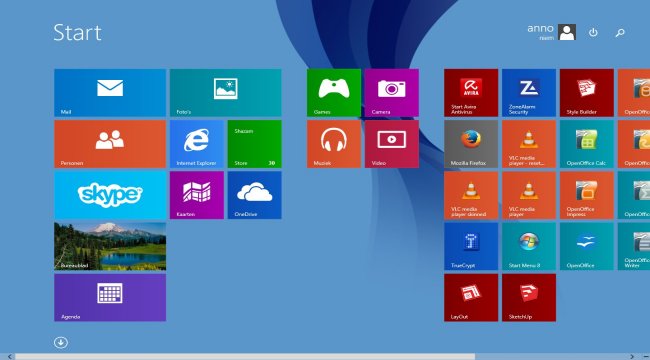Click the scrollbar left arrow

coord(9,357)
